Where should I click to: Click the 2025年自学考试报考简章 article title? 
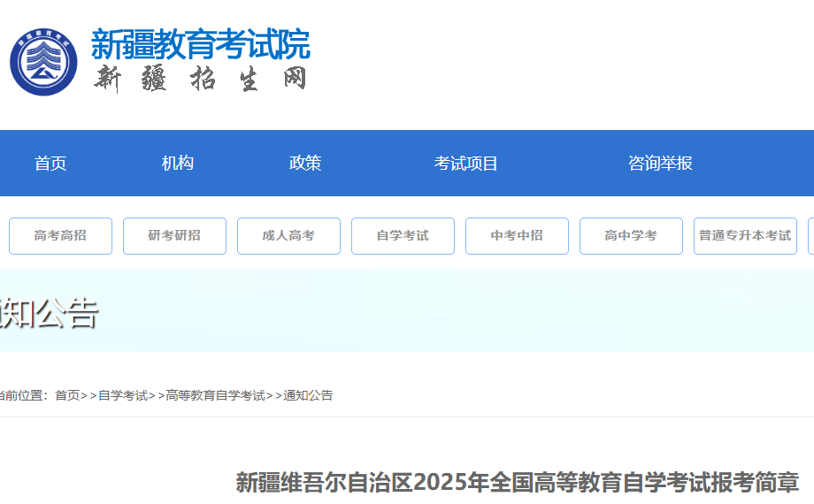coord(518,483)
